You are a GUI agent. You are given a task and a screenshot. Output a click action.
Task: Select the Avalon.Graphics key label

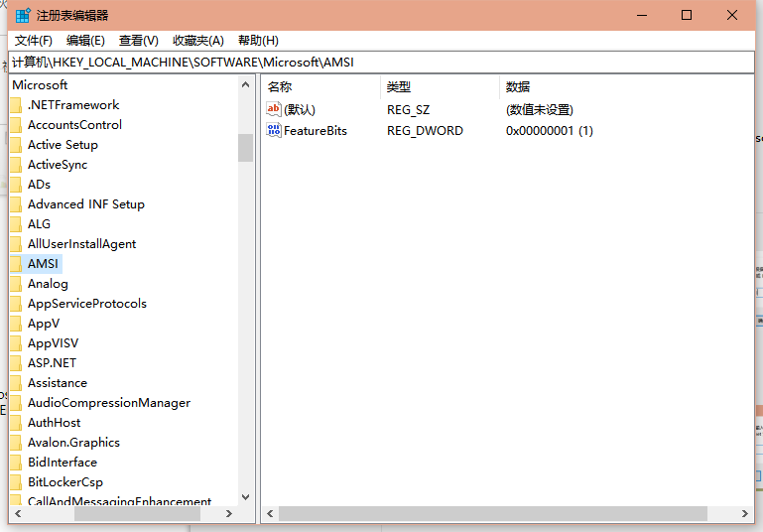pyautogui.click(x=73, y=443)
